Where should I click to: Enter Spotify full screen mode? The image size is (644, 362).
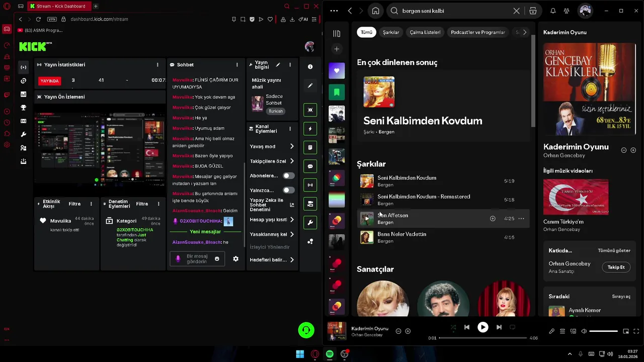(636, 331)
